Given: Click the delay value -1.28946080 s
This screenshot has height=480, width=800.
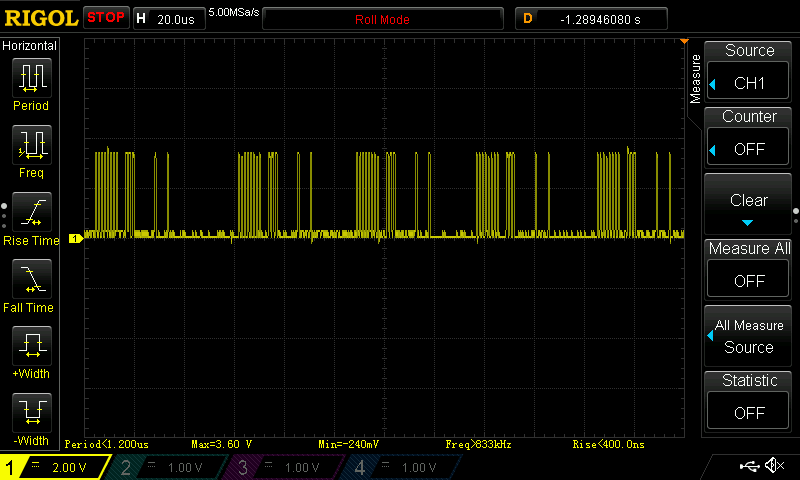Looking at the screenshot, I should (591, 19).
